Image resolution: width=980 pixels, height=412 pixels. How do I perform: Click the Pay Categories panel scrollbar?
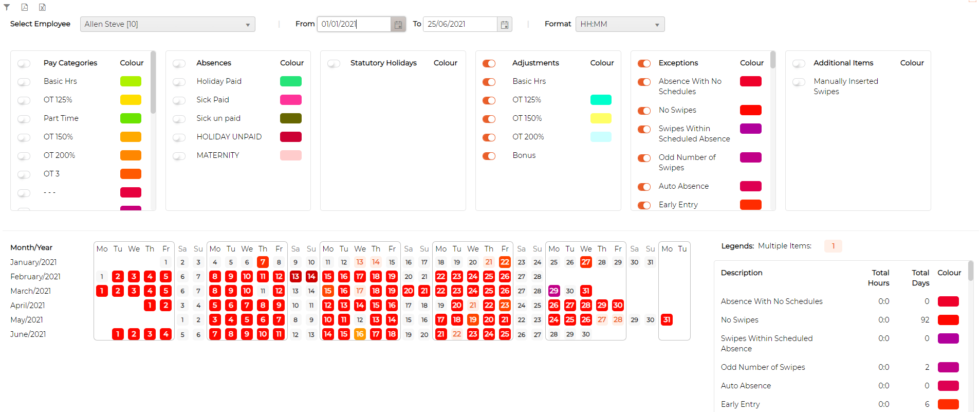pos(153,82)
